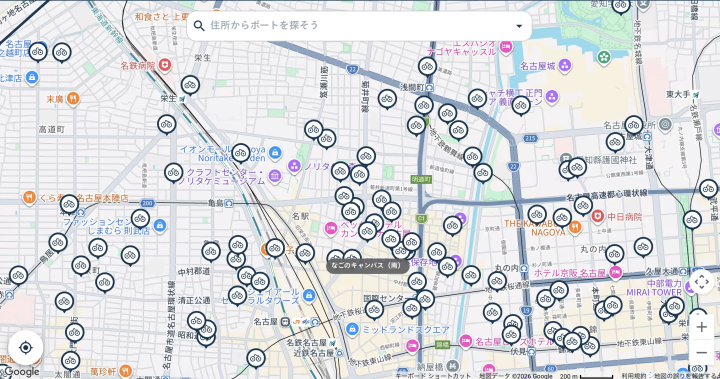
Task: Click the 名鉄病院 hospital icon
Action: click(x=164, y=65)
